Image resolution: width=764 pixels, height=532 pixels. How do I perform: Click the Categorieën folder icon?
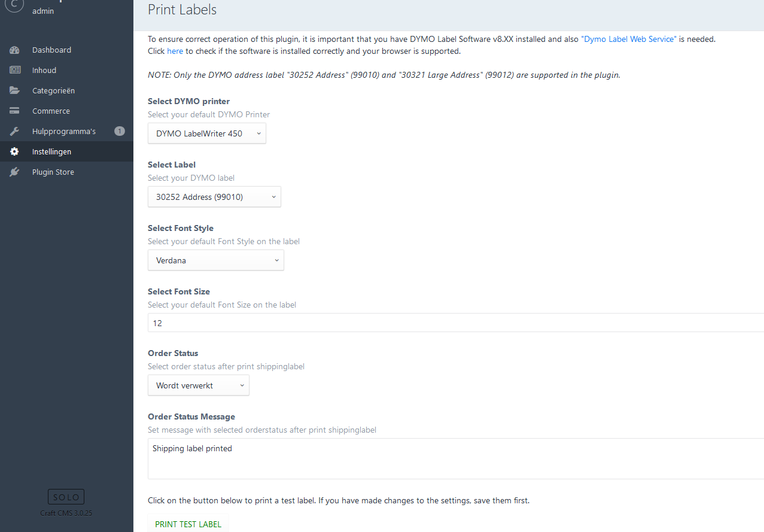click(15, 91)
